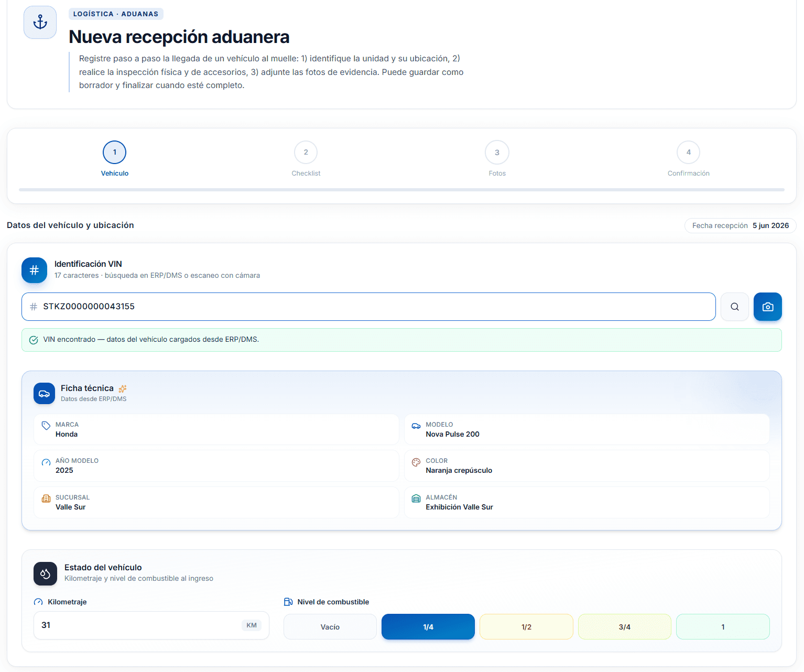Select 3/4 fuel level option

(624, 627)
